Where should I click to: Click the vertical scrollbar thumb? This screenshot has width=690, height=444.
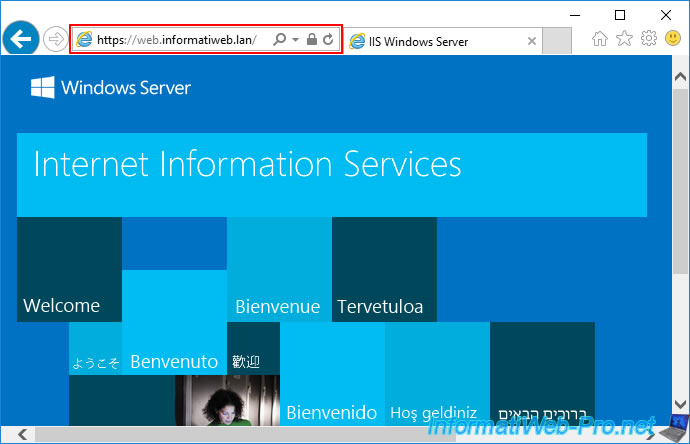(680, 183)
